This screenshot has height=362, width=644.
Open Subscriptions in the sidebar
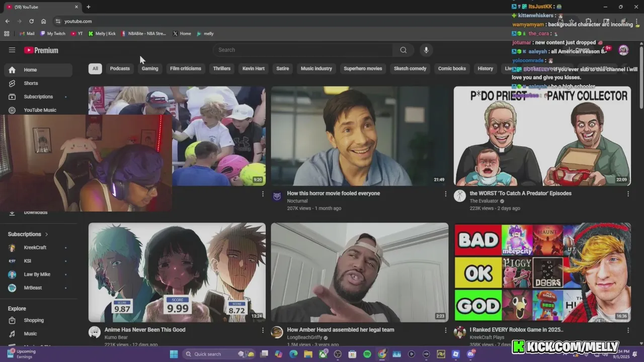coord(38,97)
